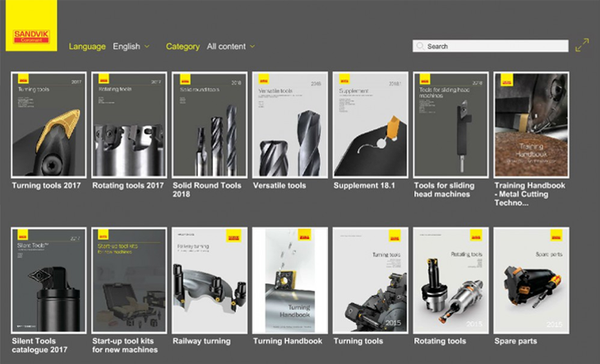Click the 'Turning tools 2017' title text

[x=46, y=186]
